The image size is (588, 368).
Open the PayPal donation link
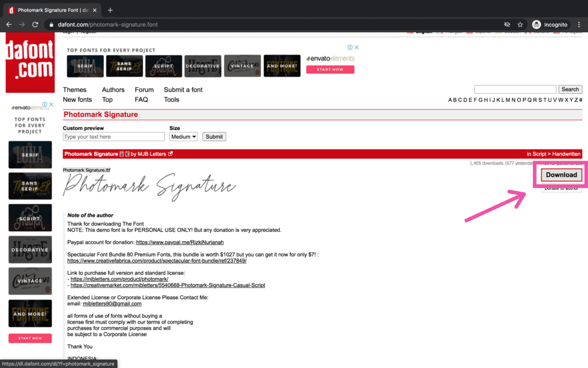coord(180,242)
